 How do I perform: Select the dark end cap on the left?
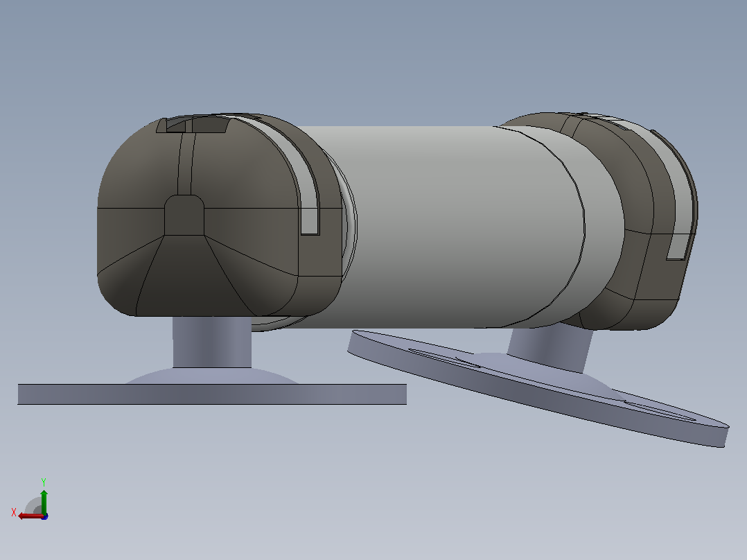[x=220, y=216]
